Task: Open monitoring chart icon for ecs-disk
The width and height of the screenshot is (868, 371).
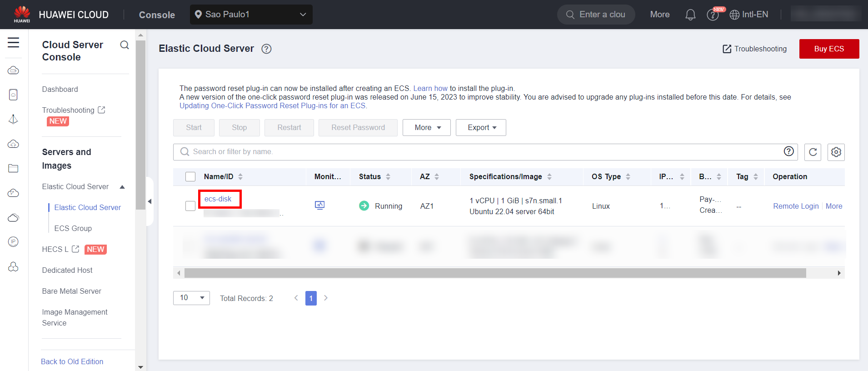Action: click(319, 206)
